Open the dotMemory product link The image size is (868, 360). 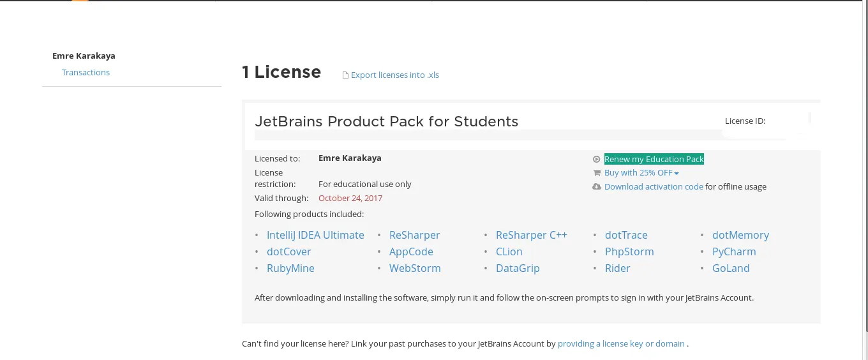[740, 236]
